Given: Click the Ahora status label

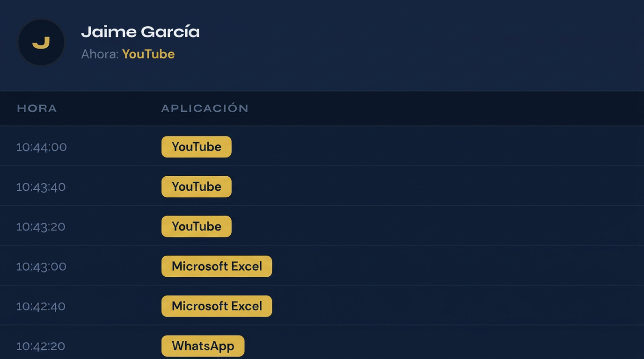Looking at the screenshot, I should click(x=99, y=54).
